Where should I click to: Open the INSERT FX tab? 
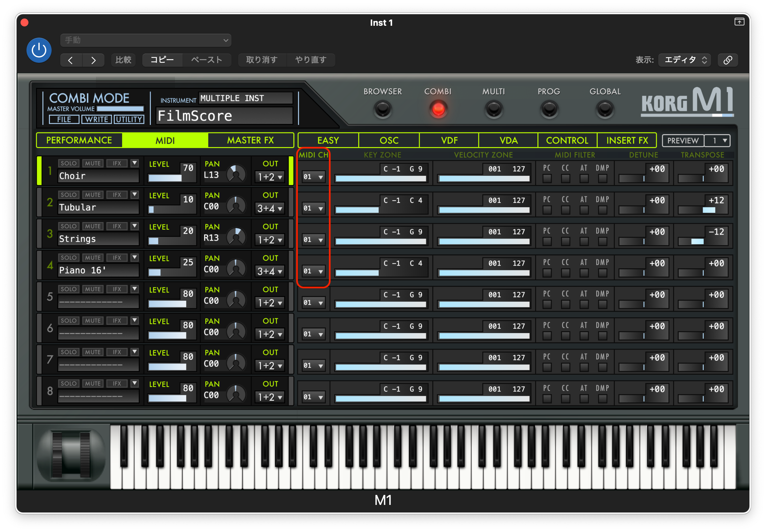(627, 140)
